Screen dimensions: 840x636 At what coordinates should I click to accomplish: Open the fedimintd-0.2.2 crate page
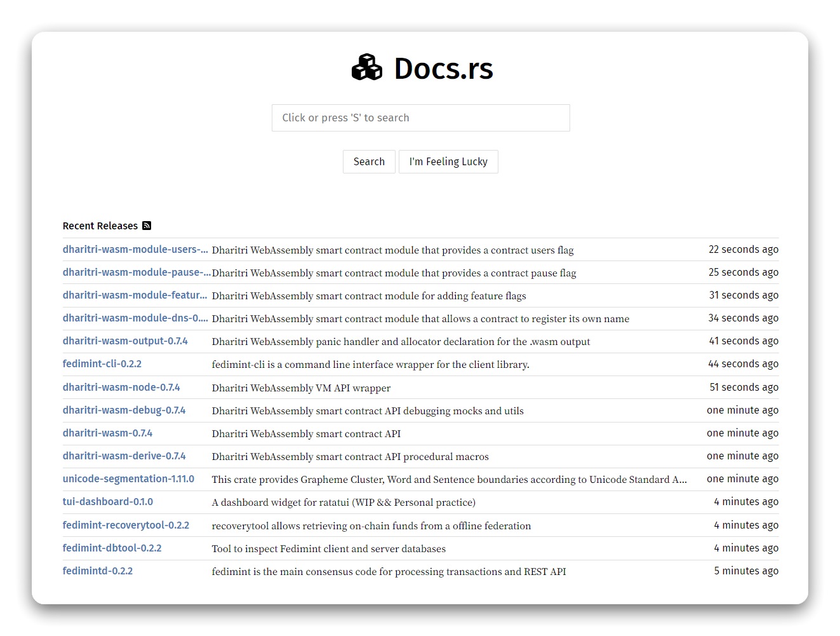98,571
